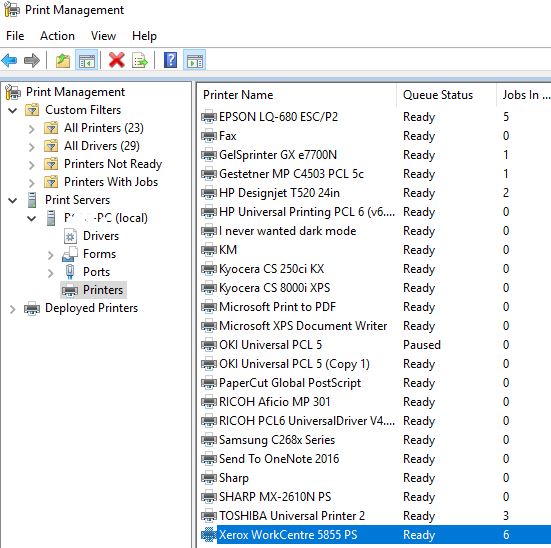Click the Up one level folder icon
551x548 pixels.
pyautogui.click(x=63, y=60)
